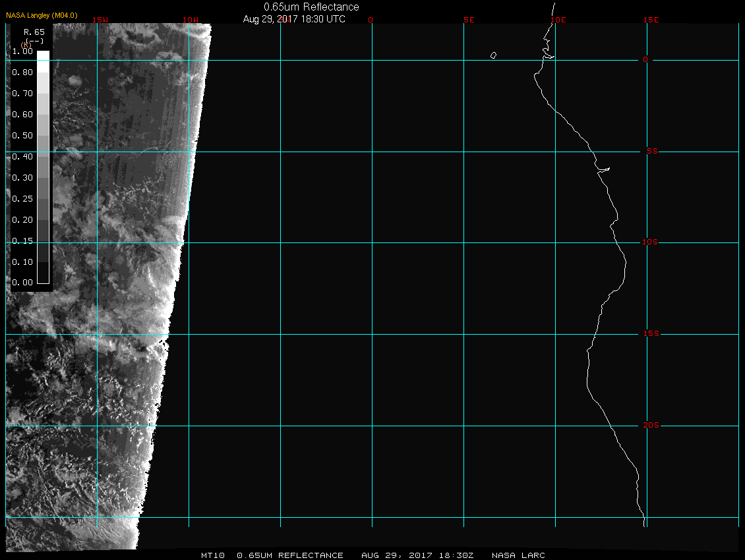Click the "0.15" color bar value
Viewport: 745px width, 560px height.
[22, 241]
